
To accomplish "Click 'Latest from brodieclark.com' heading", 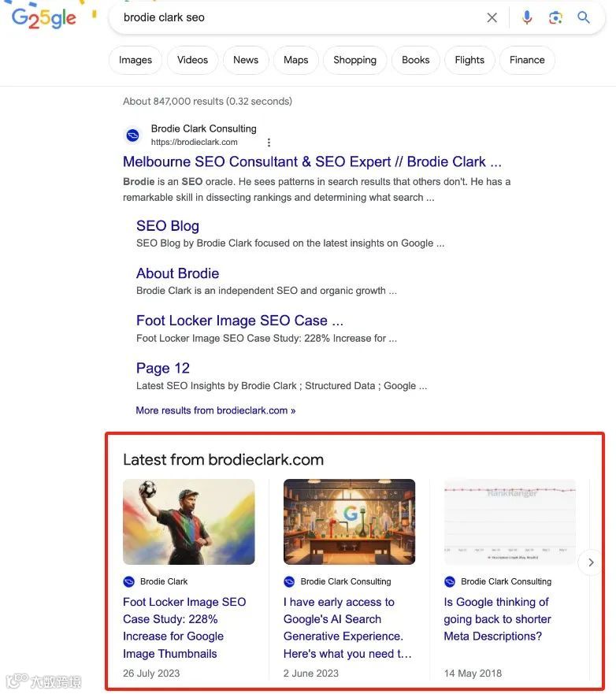I will [224, 460].
